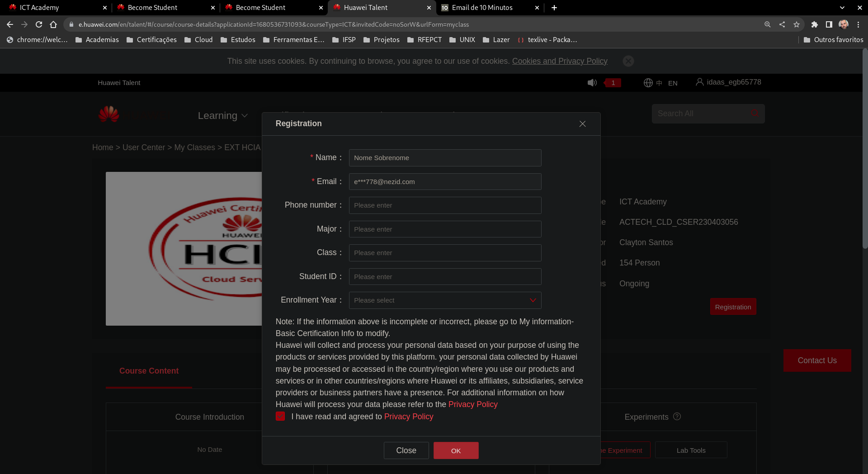868x474 pixels.
Task: Select the Course Content tab
Action: click(x=149, y=371)
